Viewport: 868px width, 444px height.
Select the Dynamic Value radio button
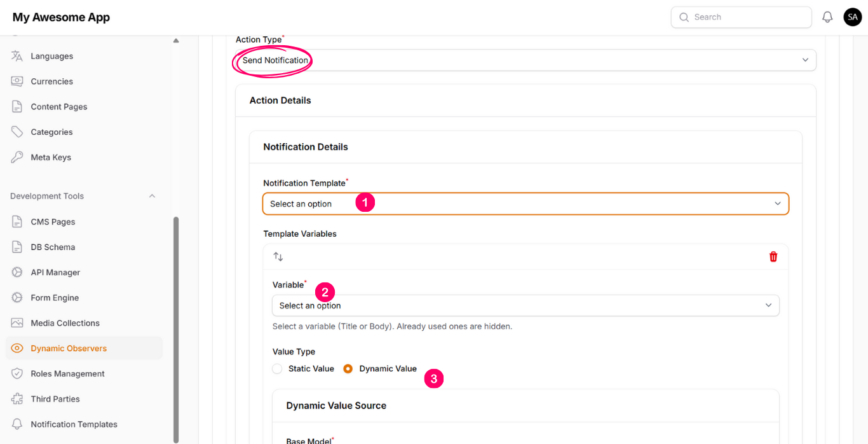tap(348, 369)
